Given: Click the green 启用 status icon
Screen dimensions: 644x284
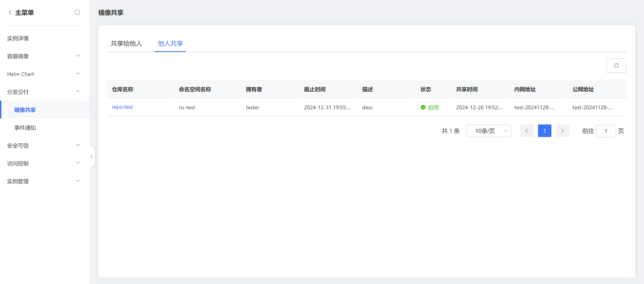Looking at the screenshot, I should click(x=423, y=107).
